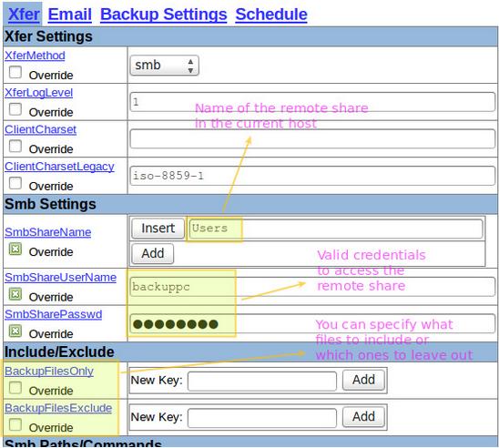This screenshot has height=448, width=499.
Task: Uncheck SmbShareUserName Override checkbox
Action: tap(15, 294)
